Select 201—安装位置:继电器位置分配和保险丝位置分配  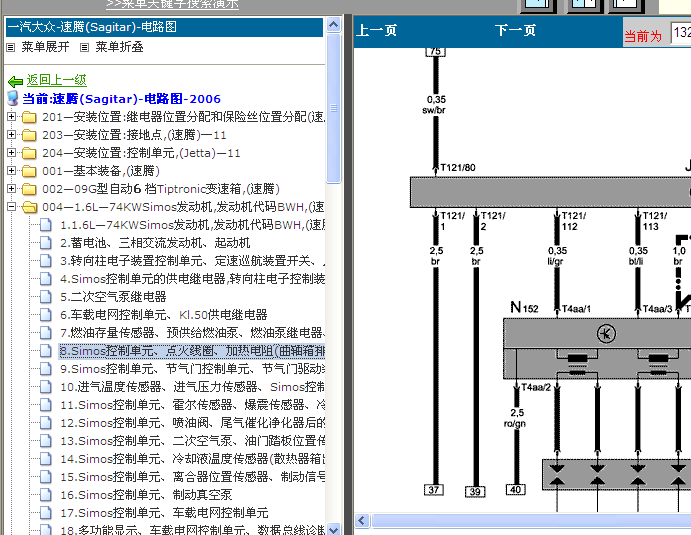click(183, 117)
